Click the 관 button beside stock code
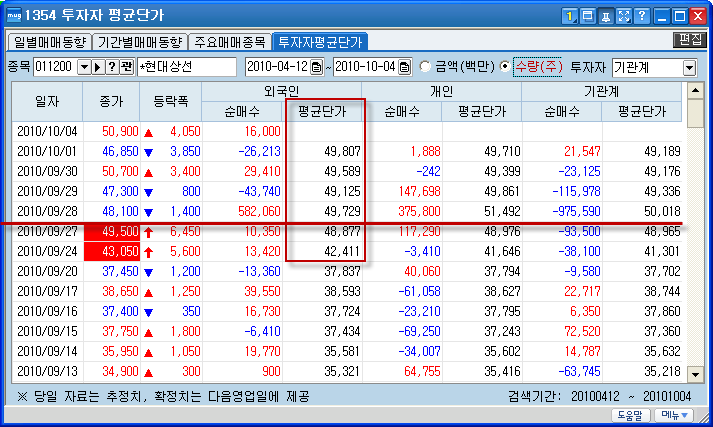This screenshot has width=713, height=427. (x=126, y=67)
